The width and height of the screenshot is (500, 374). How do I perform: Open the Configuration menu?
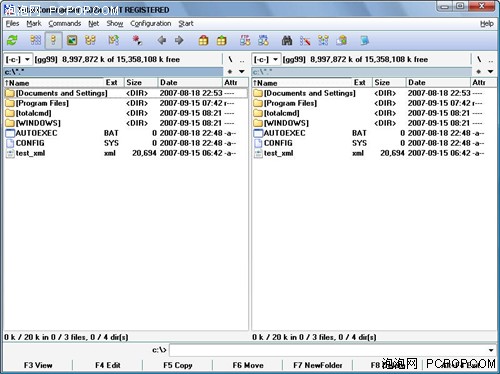pyautogui.click(x=151, y=24)
